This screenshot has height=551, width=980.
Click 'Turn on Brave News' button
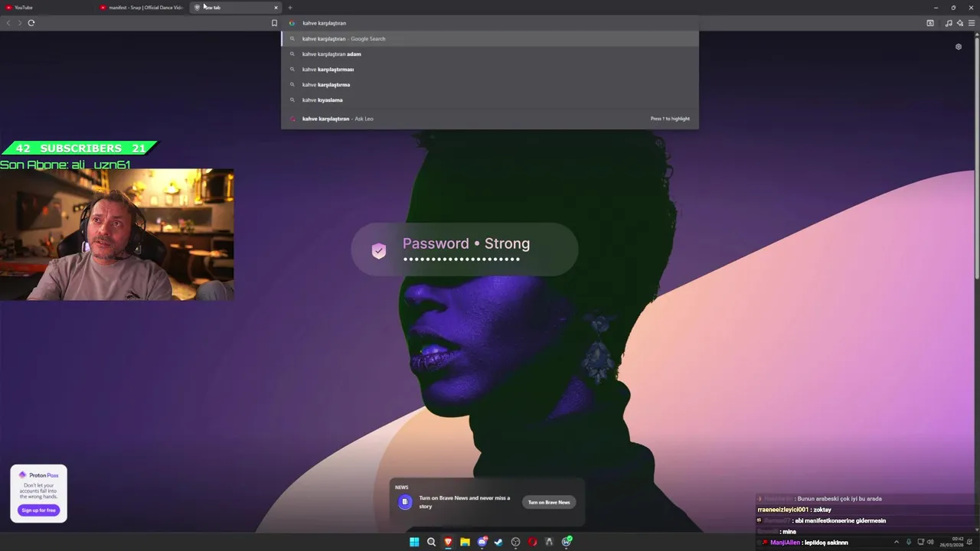pyautogui.click(x=549, y=502)
